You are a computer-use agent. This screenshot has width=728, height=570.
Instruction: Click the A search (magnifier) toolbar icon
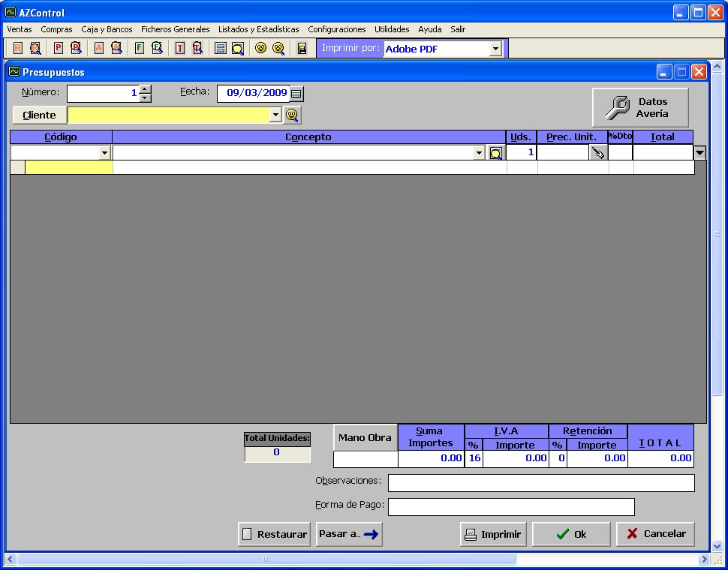pyautogui.click(x=116, y=48)
